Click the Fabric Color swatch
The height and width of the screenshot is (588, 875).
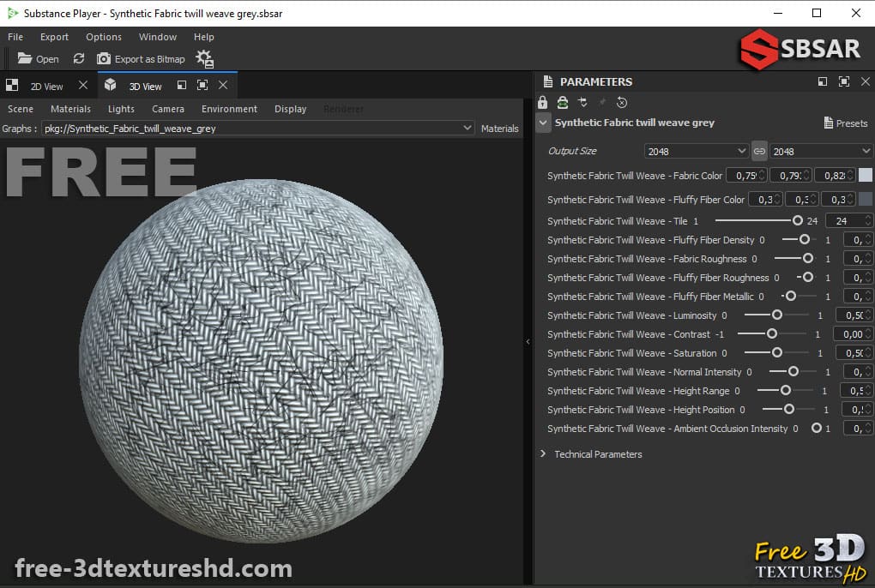coord(865,175)
